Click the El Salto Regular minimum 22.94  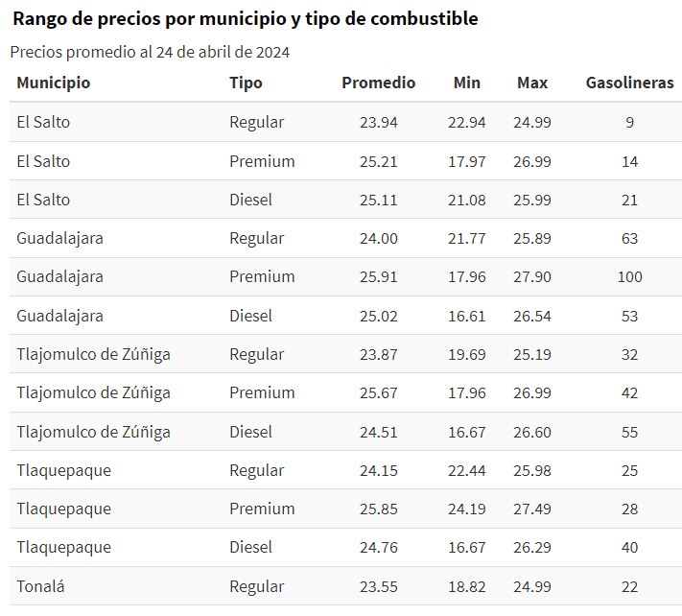pos(466,122)
